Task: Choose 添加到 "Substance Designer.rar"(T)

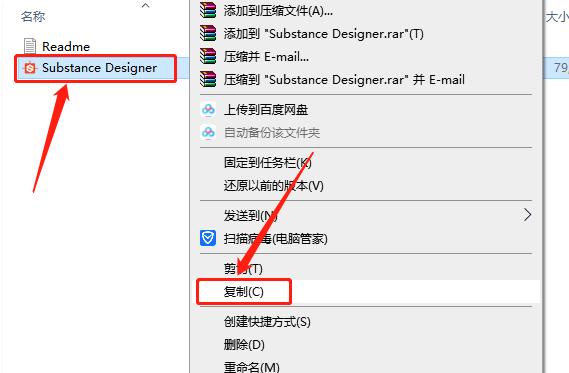Action: [x=366, y=33]
